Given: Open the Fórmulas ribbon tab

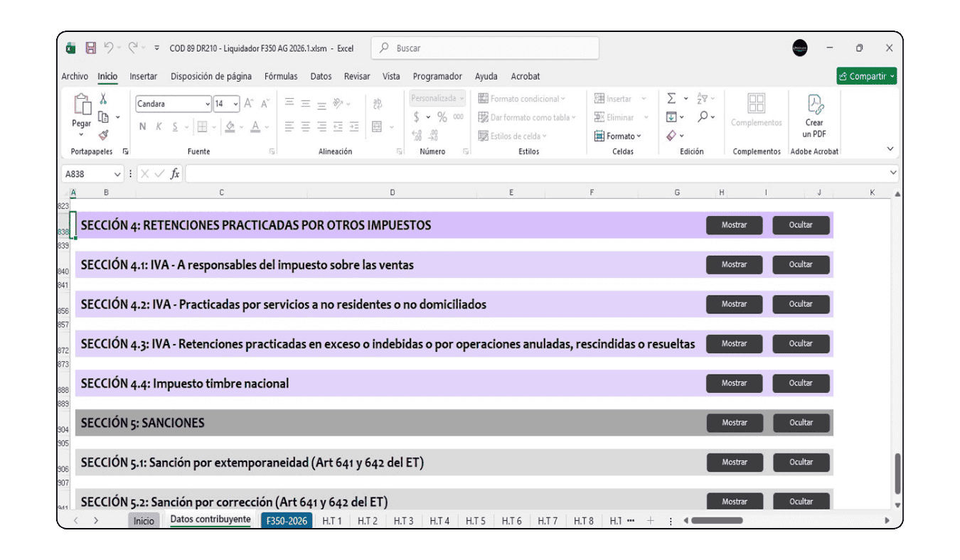Looking at the screenshot, I should point(280,77).
